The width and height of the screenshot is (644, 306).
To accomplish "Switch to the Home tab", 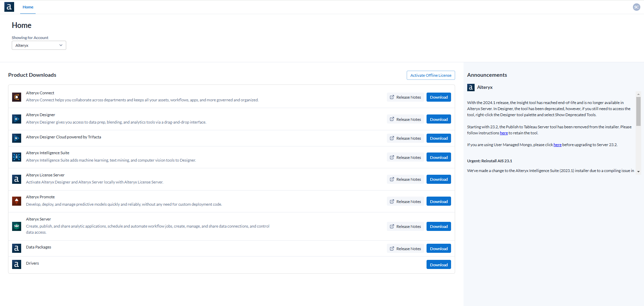I will tap(28, 7).
